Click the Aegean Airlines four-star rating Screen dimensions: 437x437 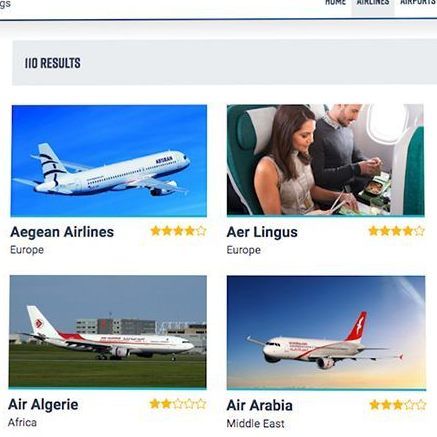click(179, 231)
